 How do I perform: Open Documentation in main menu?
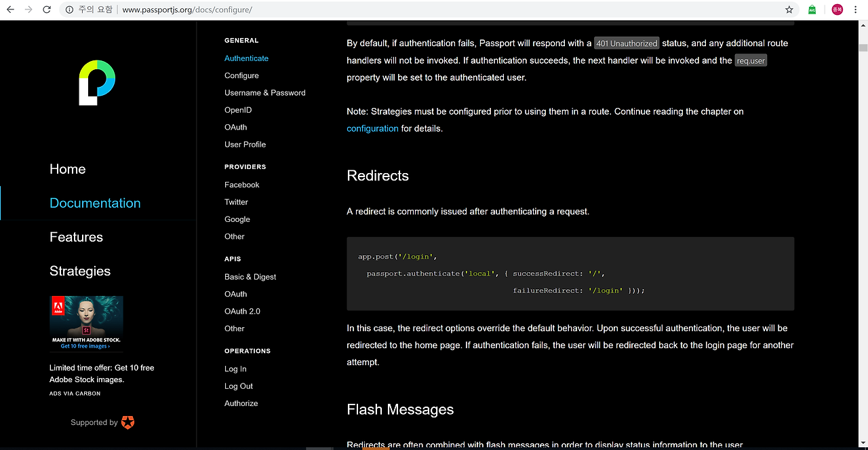pyautogui.click(x=95, y=203)
